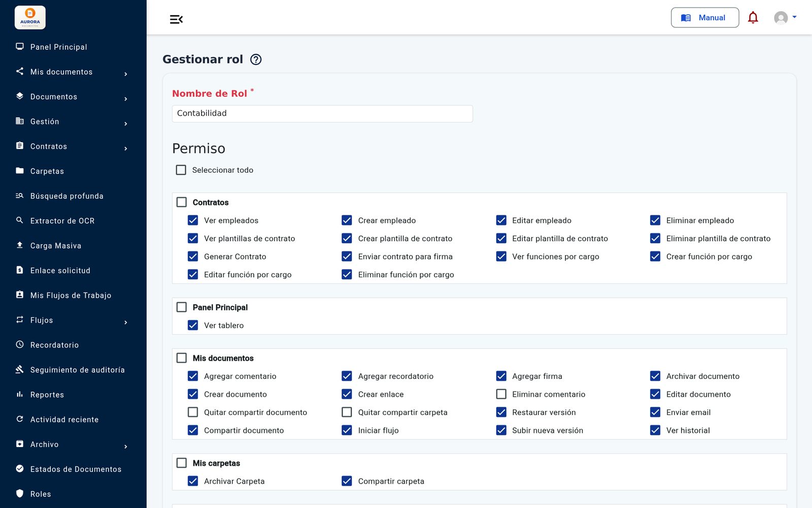Check the Seleccionar todo checkbox
Viewport: 812px width, 508px height.
point(181,170)
